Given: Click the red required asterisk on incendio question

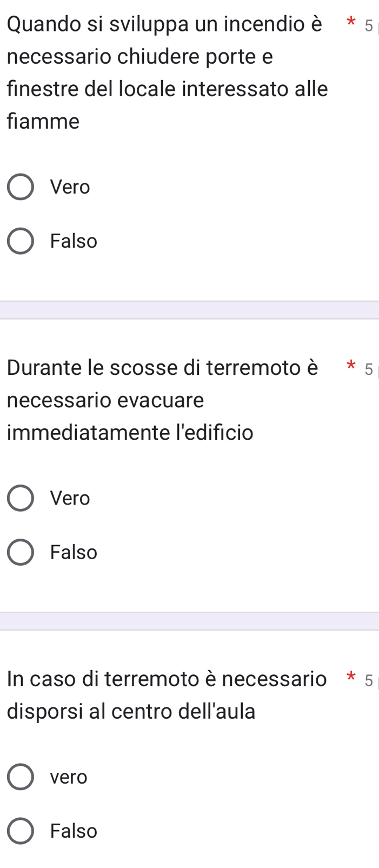Looking at the screenshot, I should click(351, 24).
